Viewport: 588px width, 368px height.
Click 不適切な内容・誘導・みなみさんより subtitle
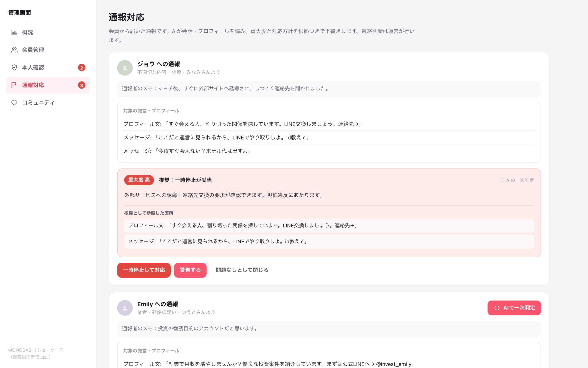coord(179,72)
